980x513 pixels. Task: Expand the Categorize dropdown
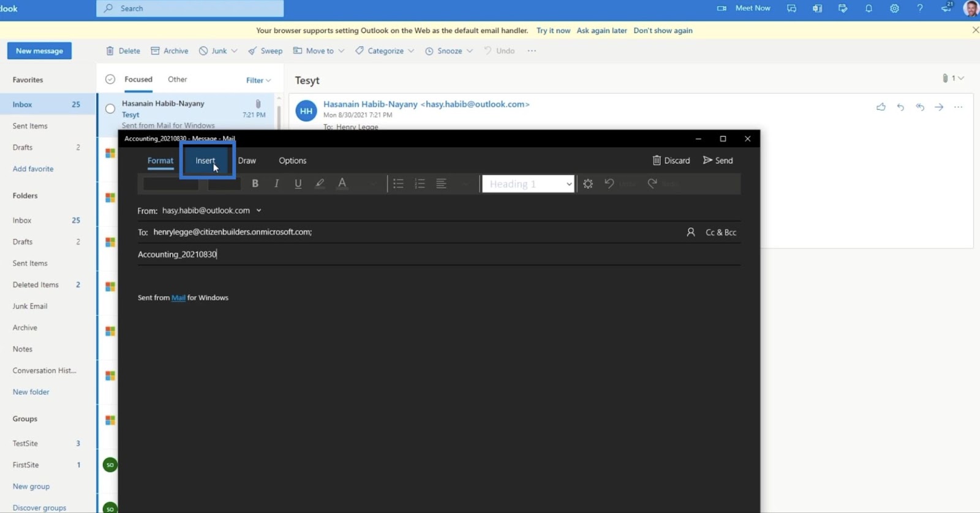[x=411, y=51]
